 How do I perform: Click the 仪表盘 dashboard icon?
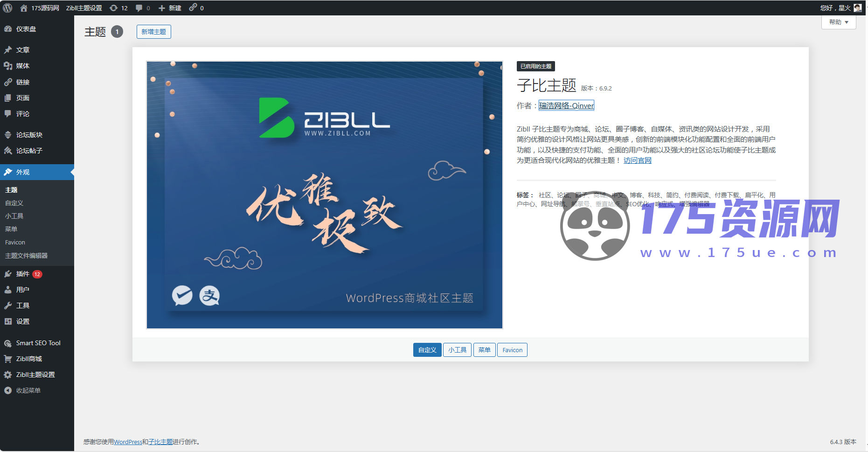pyautogui.click(x=8, y=29)
